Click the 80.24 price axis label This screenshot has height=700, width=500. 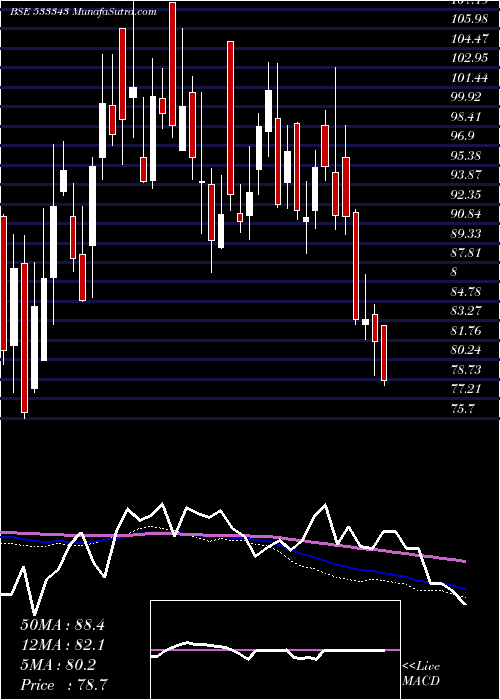pyautogui.click(x=468, y=350)
